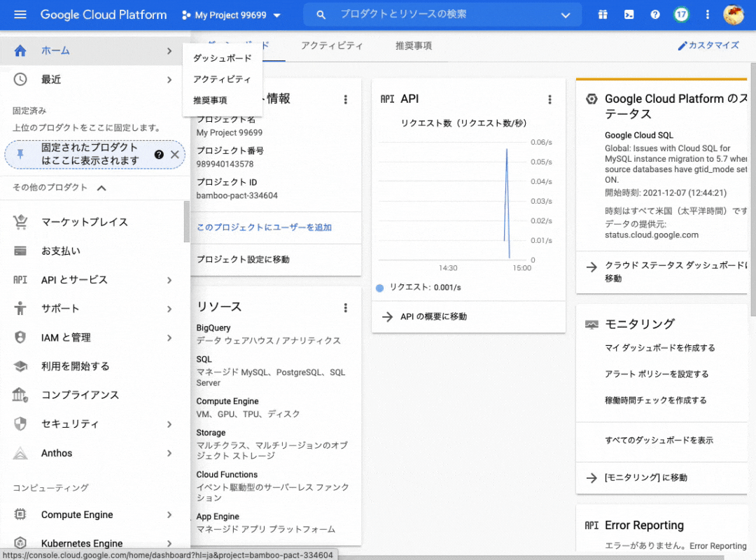Collapse the other products section
The height and width of the screenshot is (560, 756).
(x=101, y=188)
